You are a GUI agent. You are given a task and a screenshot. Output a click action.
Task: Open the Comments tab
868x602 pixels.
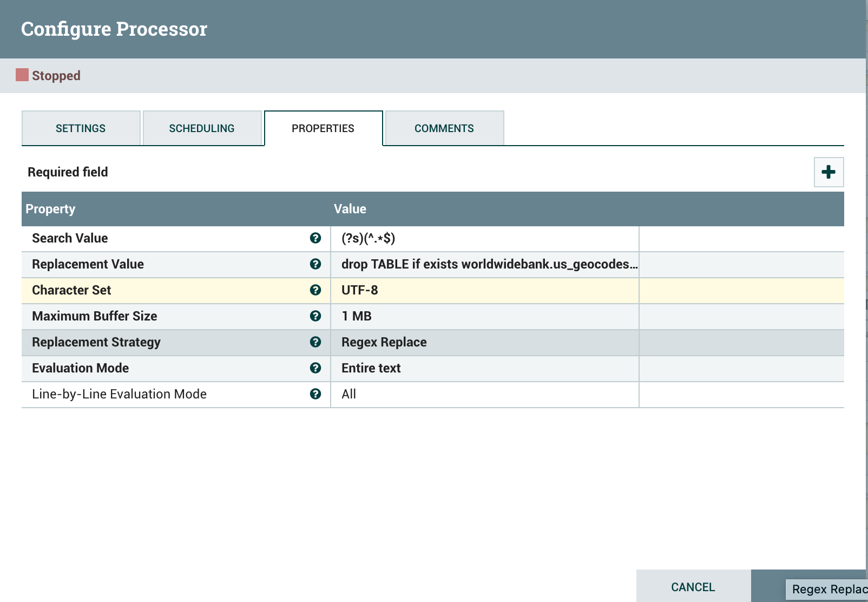click(x=444, y=128)
